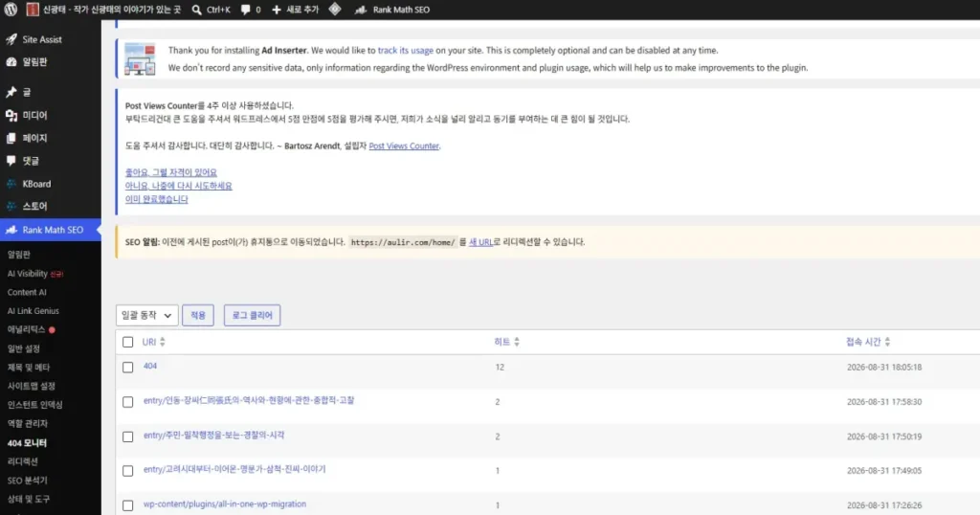Click https://aulir.com/home/ URL code text
The width and height of the screenshot is (980, 515).
[403, 242]
